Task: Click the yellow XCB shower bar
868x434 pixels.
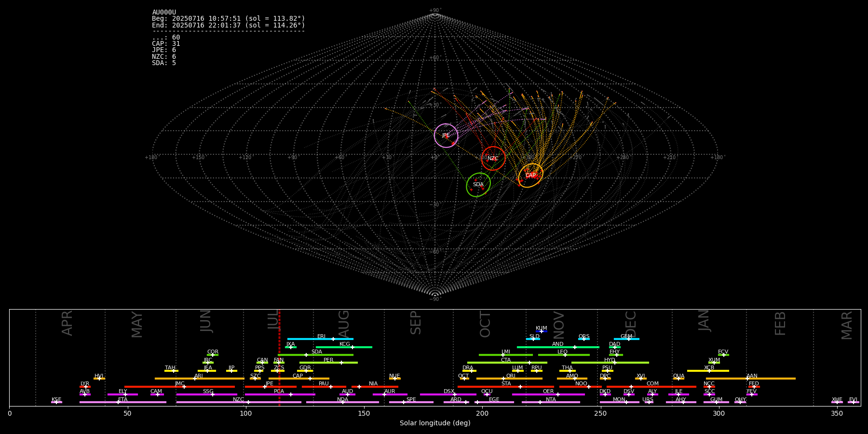Action: pos(708,370)
